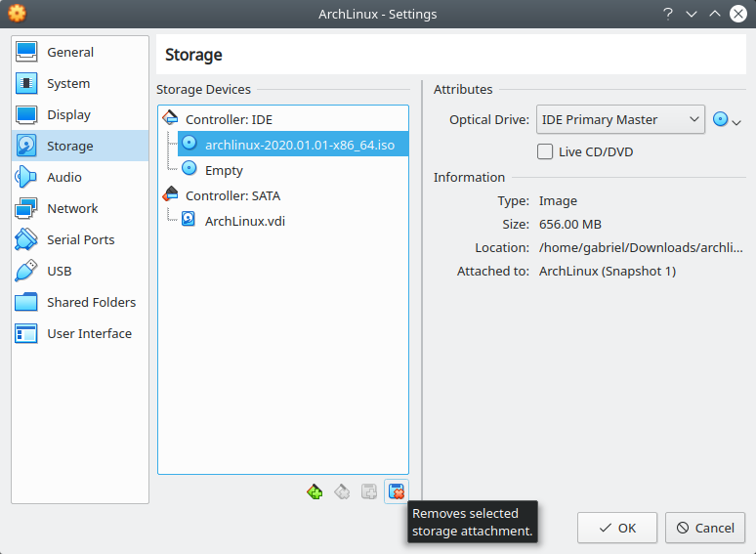
Task: Click the VirtualBox gear icon in title bar
Action: (x=18, y=14)
